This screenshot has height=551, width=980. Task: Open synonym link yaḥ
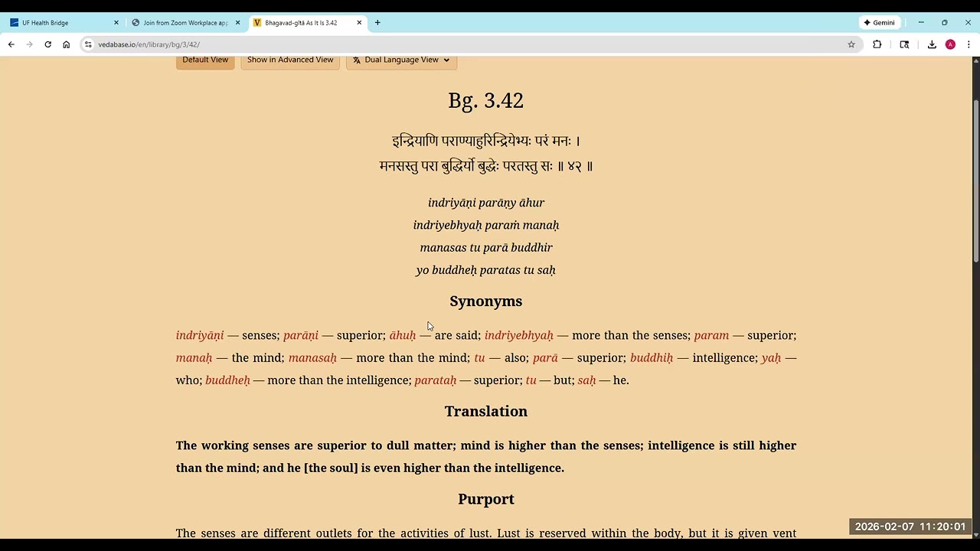771,357
